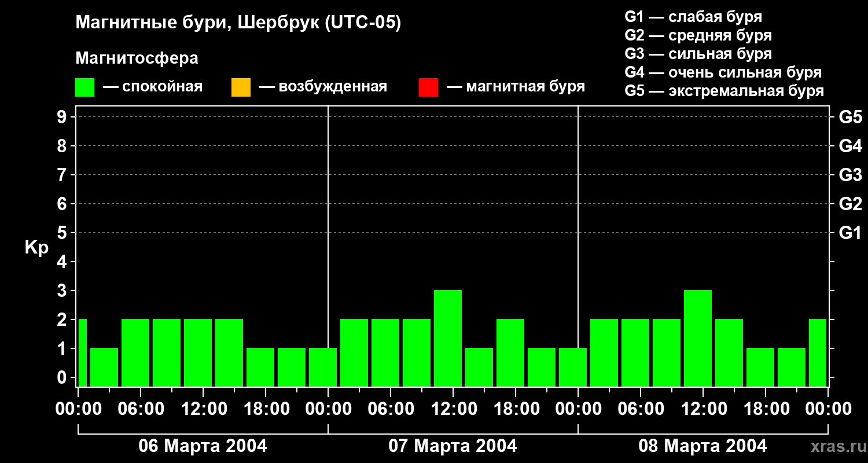Image resolution: width=868 pixels, height=463 pixels.
Task: Click the Kp 2 bar right after the Kp 3 bar on 08 Марта
Action: click(729, 352)
